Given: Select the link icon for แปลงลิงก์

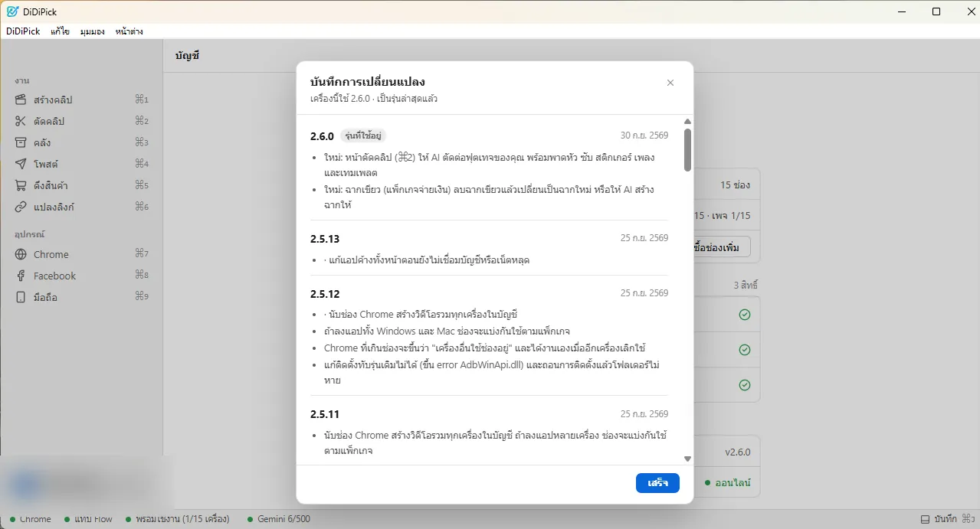Looking at the screenshot, I should [x=21, y=207].
